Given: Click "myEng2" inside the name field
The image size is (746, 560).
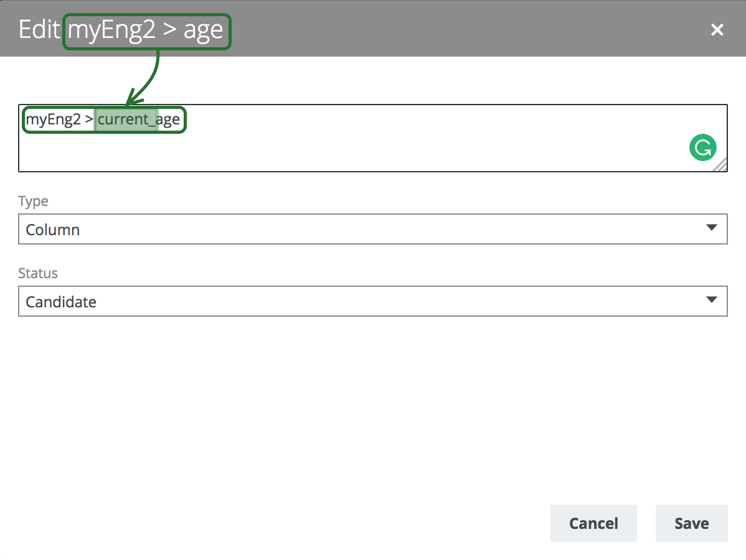Looking at the screenshot, I should pyautogui.click(x=53, y=119).
